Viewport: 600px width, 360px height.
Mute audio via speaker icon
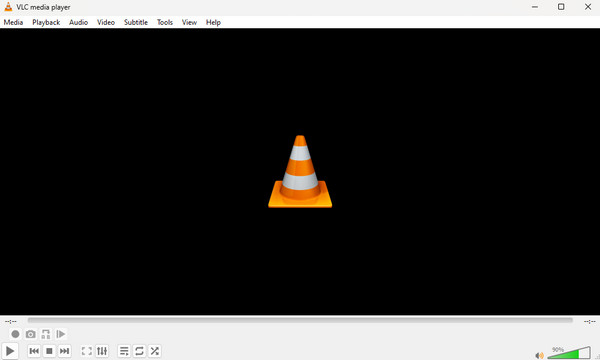coord(540,355)
